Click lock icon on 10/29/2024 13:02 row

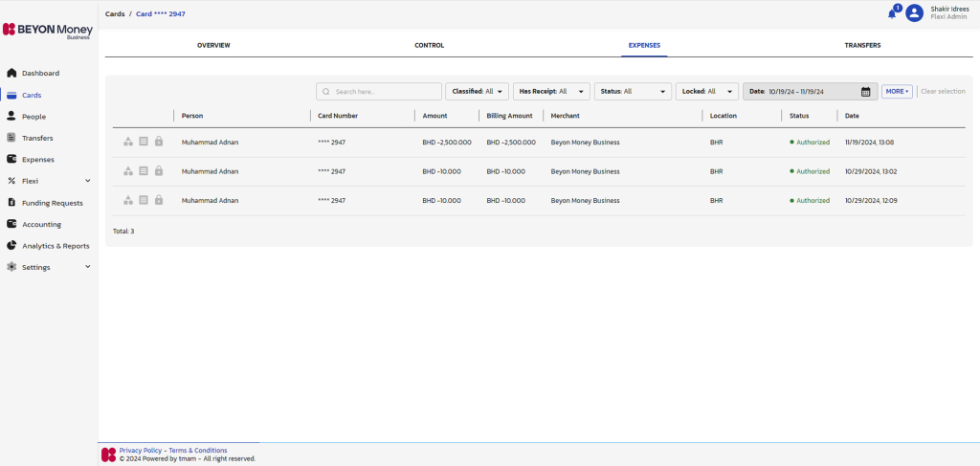(x=159, y=171)
